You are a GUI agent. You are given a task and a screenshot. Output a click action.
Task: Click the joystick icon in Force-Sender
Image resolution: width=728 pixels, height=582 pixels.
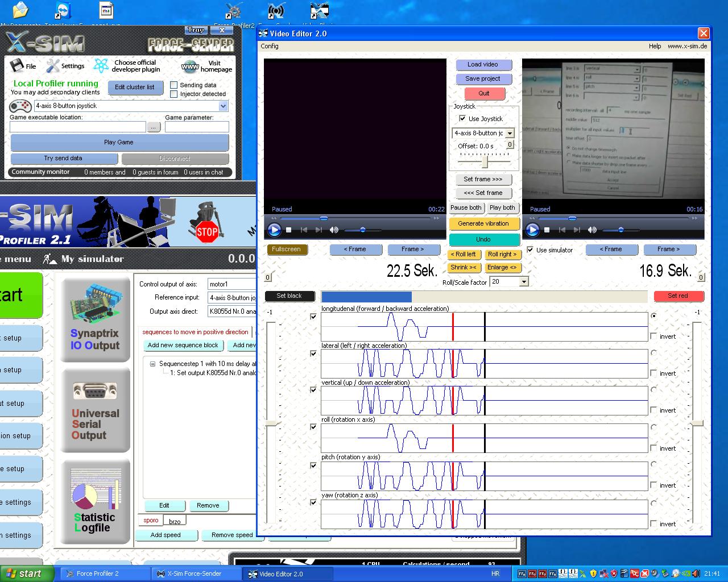[20, 106]
